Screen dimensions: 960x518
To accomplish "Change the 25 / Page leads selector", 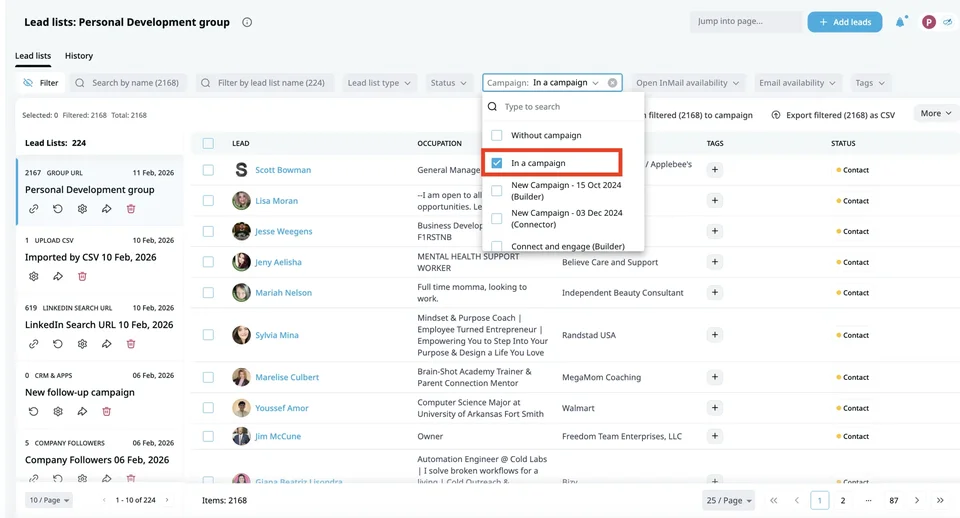I will 729,500.
